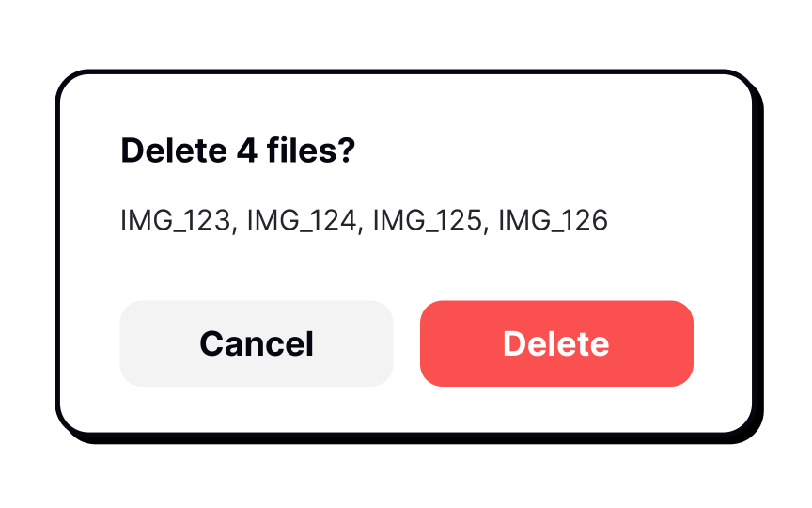Confirm deletion of the four files
Screen dimensions: 812x508
click(x=556, y=343)
